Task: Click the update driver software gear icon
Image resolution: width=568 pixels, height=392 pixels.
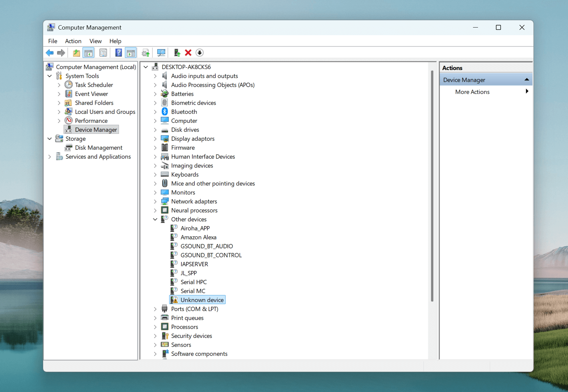Action: 145,53
